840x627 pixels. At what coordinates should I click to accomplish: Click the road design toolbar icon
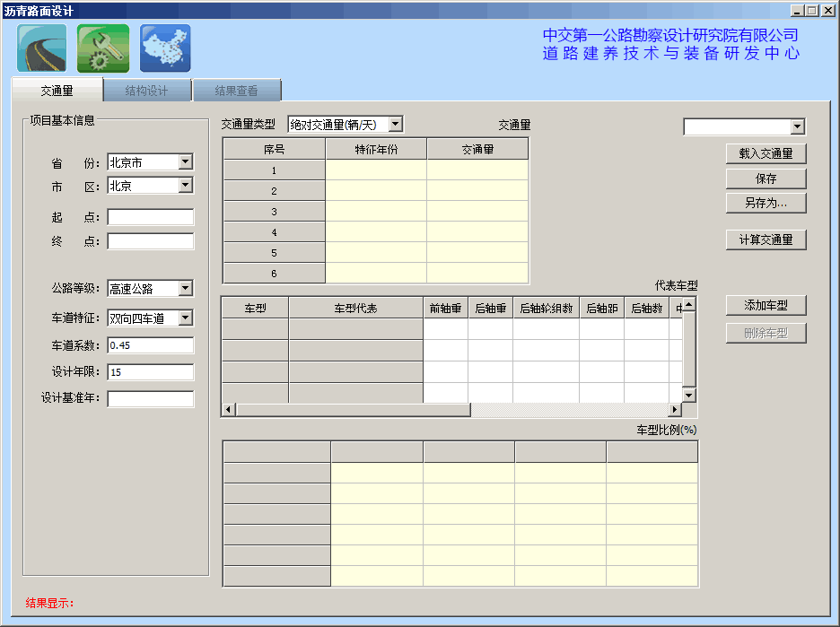click(42, 48)
